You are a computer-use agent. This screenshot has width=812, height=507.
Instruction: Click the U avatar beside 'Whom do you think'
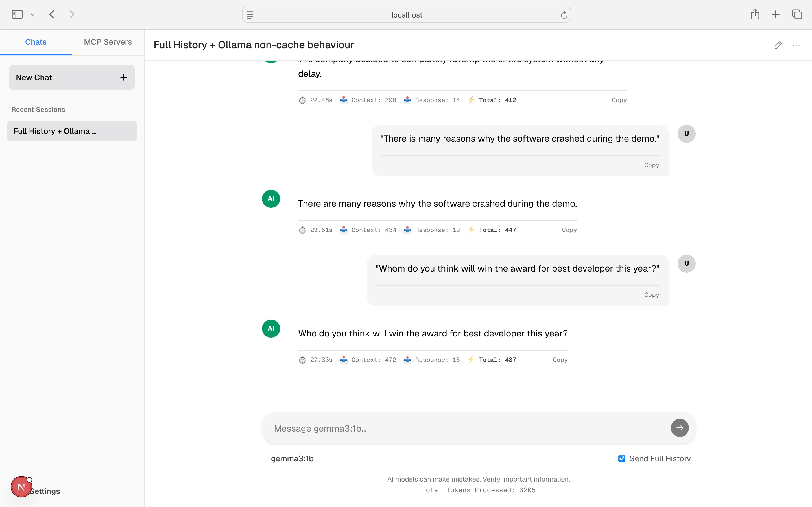pyautogui.click(x=686, y=264)
